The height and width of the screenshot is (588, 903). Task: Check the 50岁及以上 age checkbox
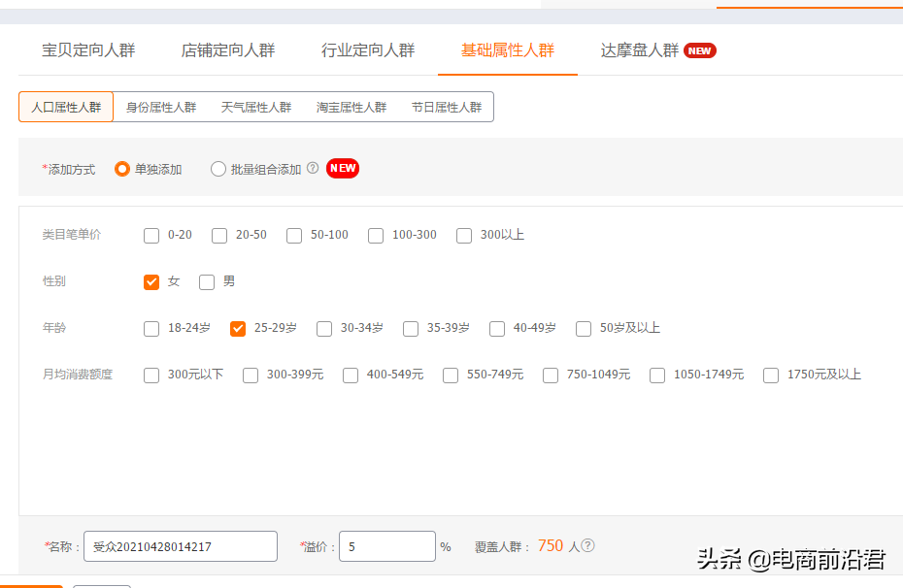coord(584,328)
